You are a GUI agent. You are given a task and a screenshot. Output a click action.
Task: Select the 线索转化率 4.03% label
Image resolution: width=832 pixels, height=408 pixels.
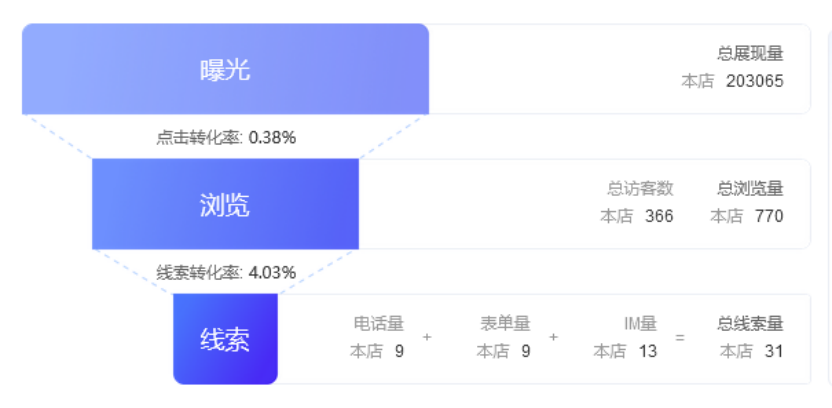click(x=226, y=273)
